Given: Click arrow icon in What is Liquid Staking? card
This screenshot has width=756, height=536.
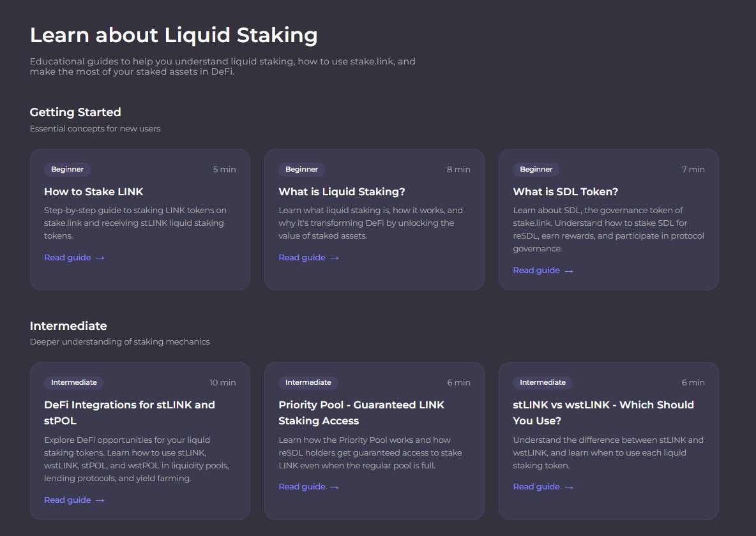Looking at the screenshot, I should click(334, 258).
